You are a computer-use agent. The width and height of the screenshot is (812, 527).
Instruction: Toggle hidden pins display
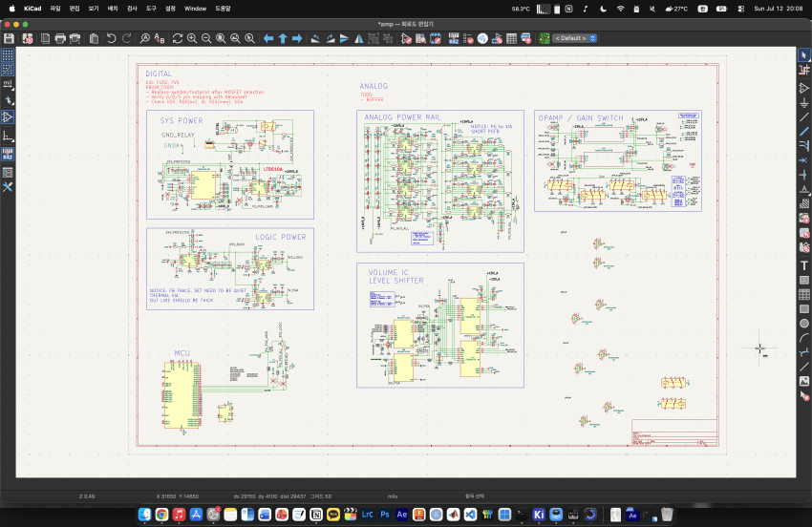[8, 117]
